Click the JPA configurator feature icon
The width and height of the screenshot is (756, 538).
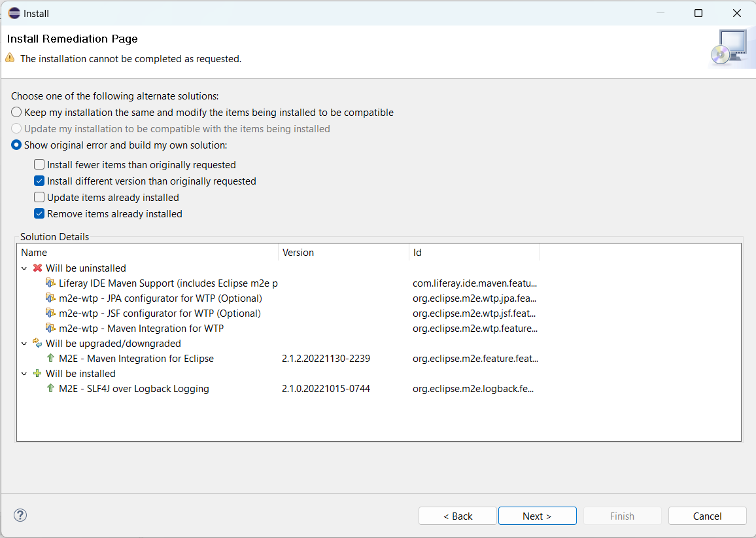click(50, 298)
